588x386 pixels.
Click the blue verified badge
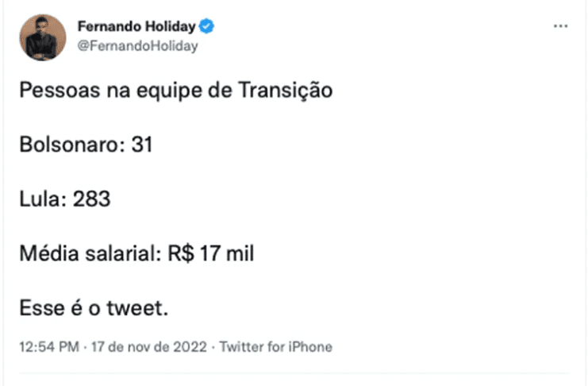206,26
